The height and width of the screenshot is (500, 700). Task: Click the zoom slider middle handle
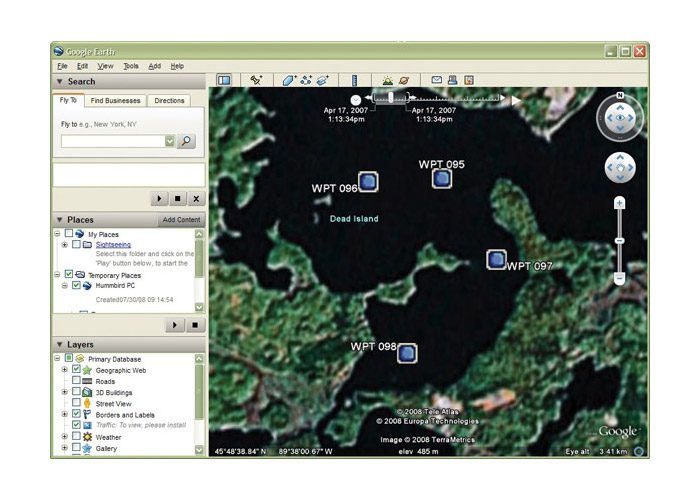(x=620, y=241)
